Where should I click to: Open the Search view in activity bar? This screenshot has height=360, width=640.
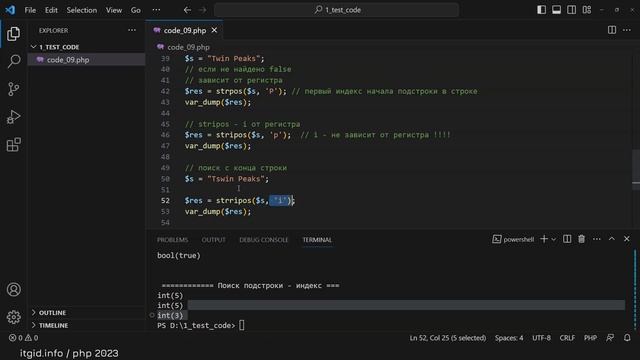tap(13, 61)
